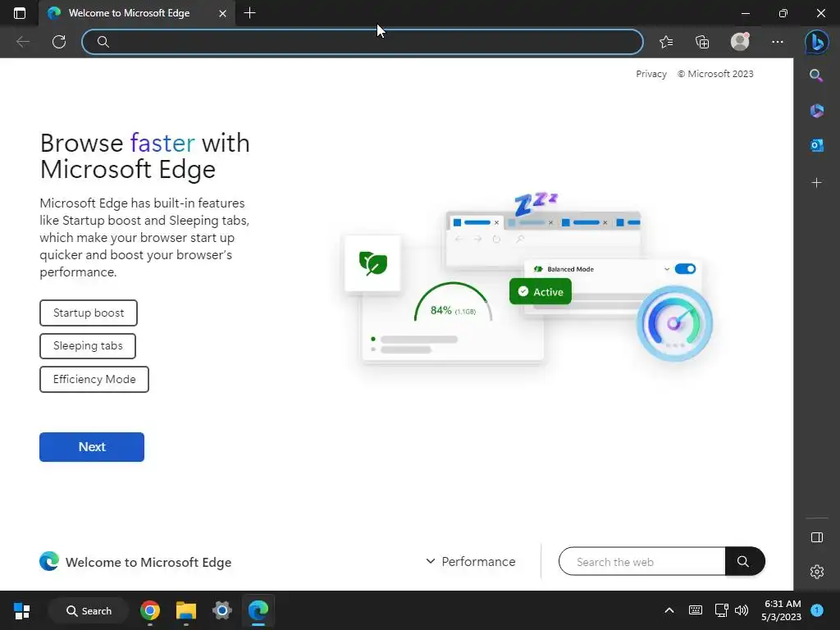Open a new tab with plus button
The height and width of the screenshot is (630, 840).
click(x=249, y=13)
